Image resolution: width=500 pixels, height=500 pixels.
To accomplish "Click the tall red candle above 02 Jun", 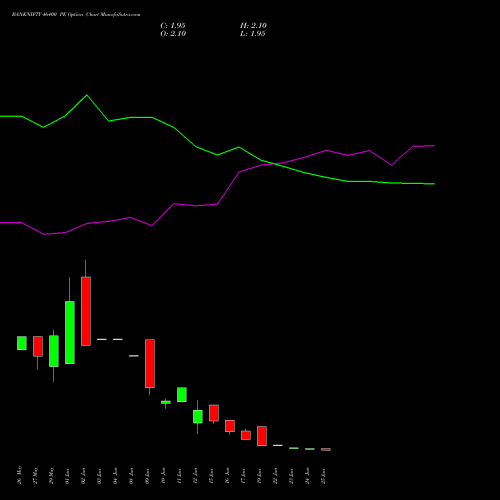I will [x=86, y=311].
